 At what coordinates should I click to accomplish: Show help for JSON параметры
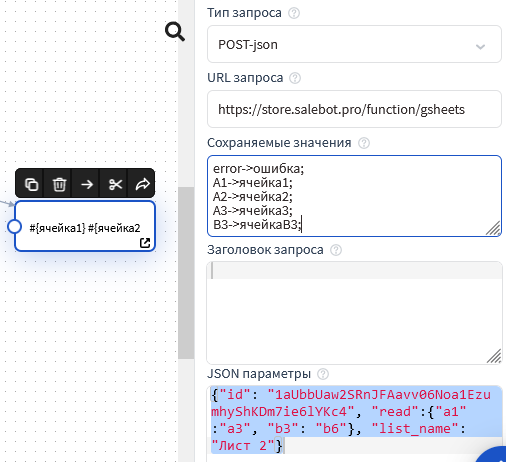pos(323,374)
